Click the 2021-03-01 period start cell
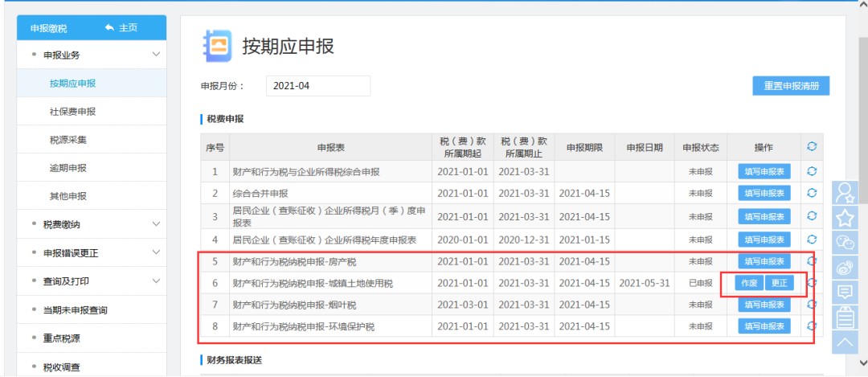868x377 pixels. (463, 305)
